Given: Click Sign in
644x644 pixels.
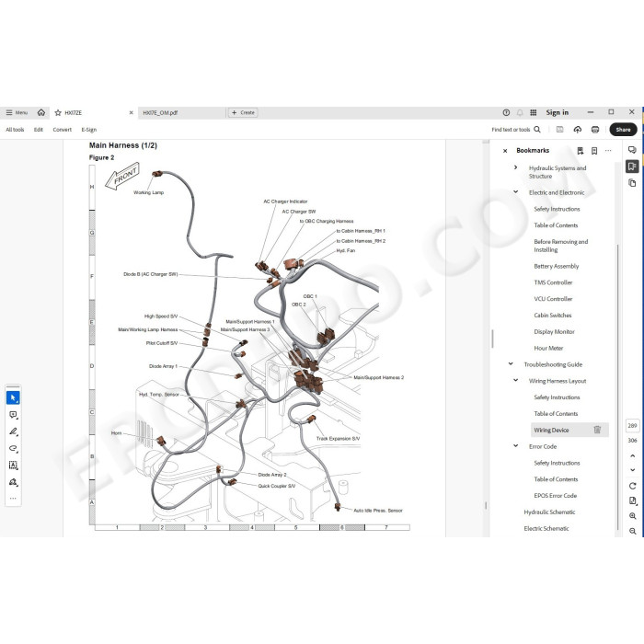Looking at the screenshot, I should (x=557, y=112).
